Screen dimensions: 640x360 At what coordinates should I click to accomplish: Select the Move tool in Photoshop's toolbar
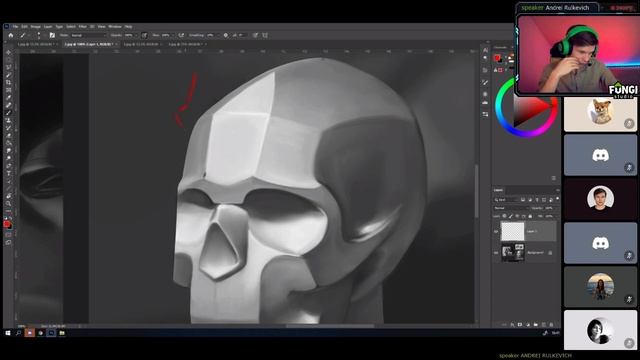pyautogui.click(x=8, y=52)
